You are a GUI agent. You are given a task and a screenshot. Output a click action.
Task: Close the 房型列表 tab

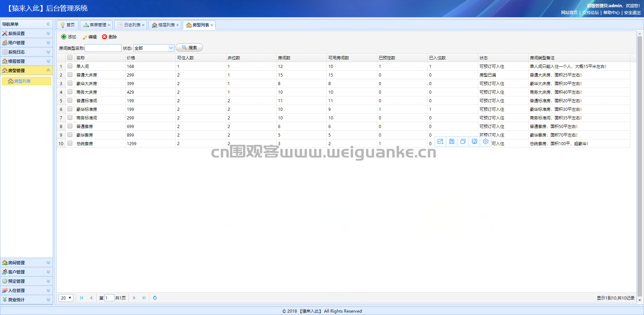pyautogui.click(x=212, y=25)
